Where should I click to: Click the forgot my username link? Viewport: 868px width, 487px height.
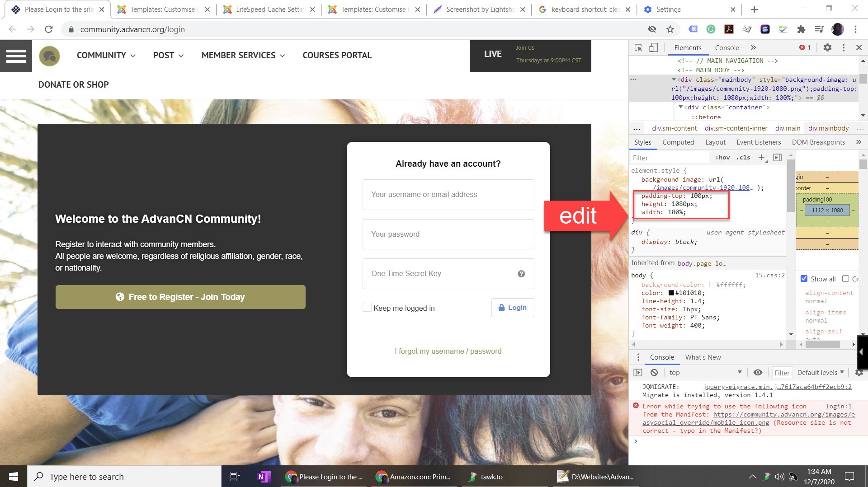click(x=429, y=351)
